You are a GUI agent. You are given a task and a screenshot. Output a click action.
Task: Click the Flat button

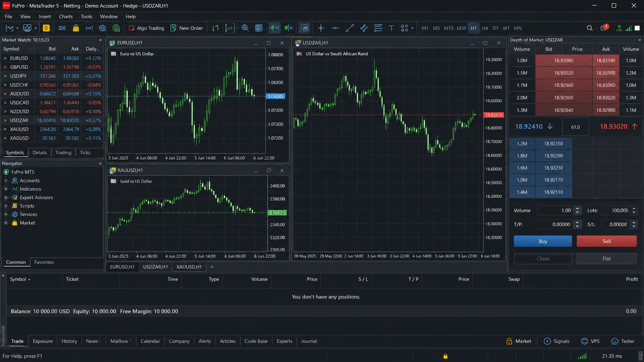click(x=607, y=259)
